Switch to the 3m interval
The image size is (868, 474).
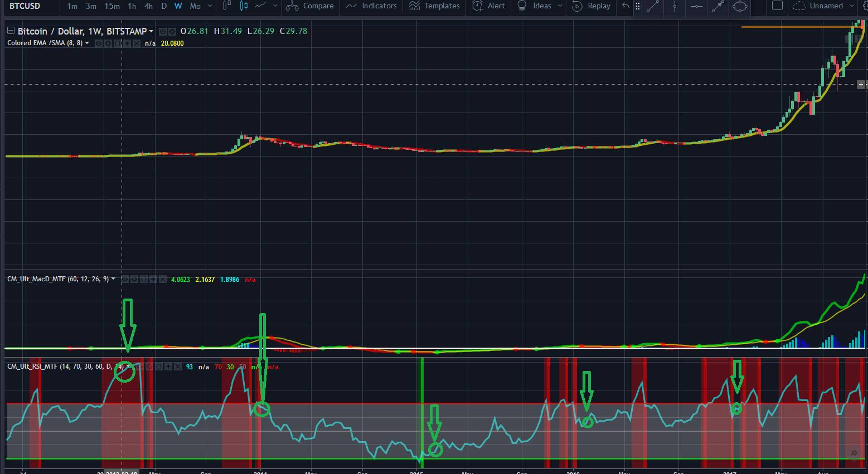[91, 6]
